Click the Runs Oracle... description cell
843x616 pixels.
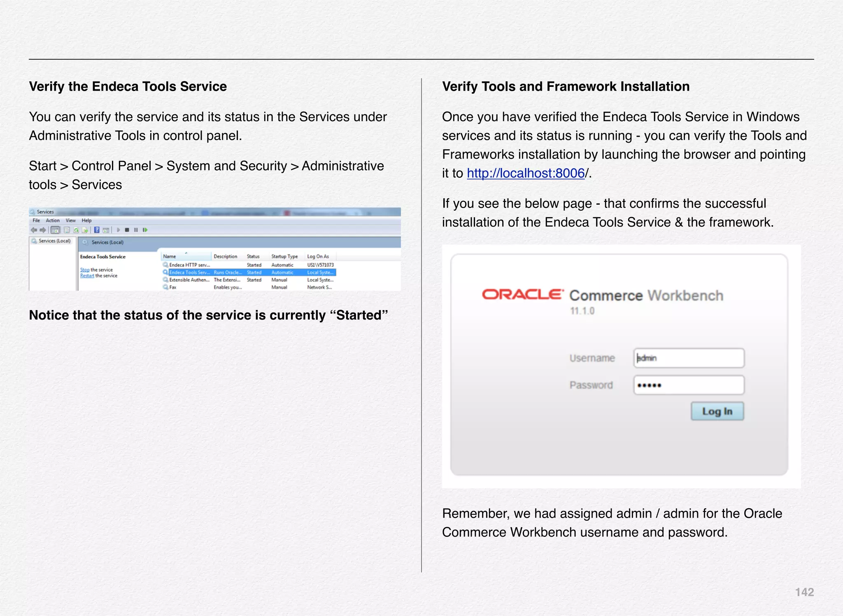click(x=228, y=272)
